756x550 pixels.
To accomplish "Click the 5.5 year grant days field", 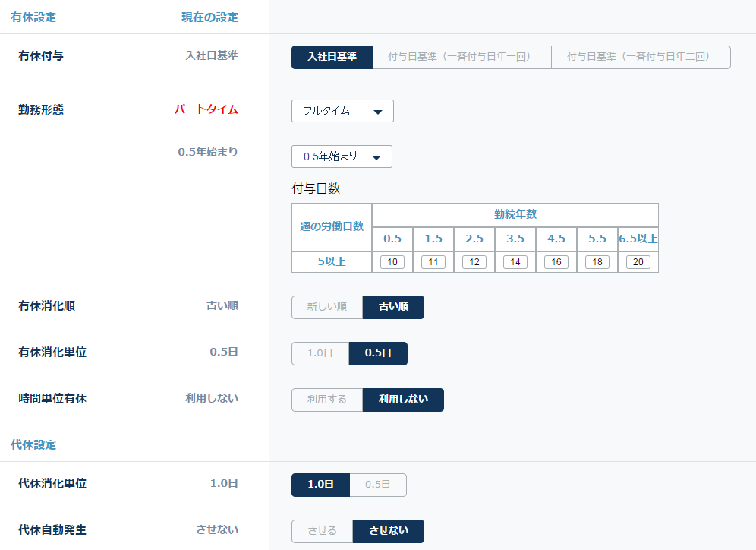I will [597, 262].
